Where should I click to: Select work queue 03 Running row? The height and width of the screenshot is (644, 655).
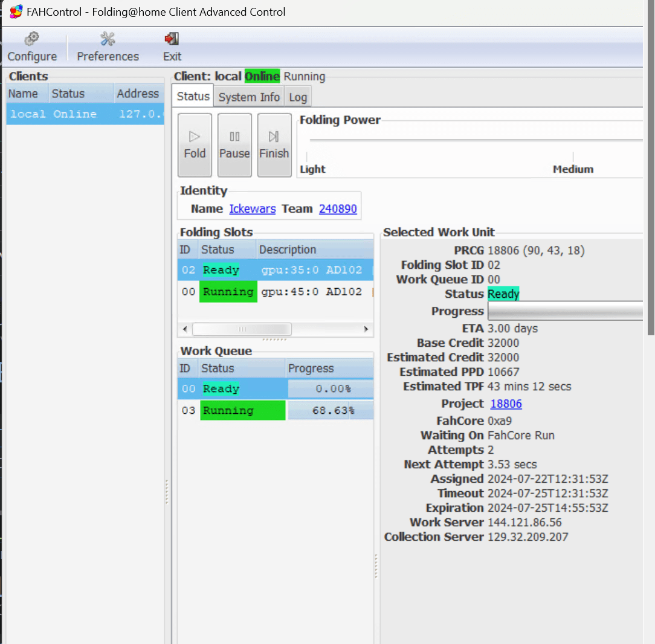pos(276,410)
